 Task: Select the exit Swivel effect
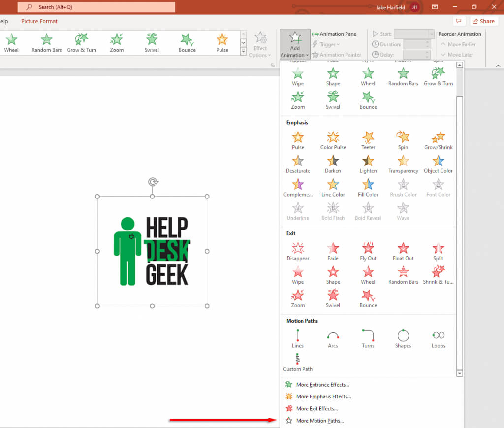(333, 299)
